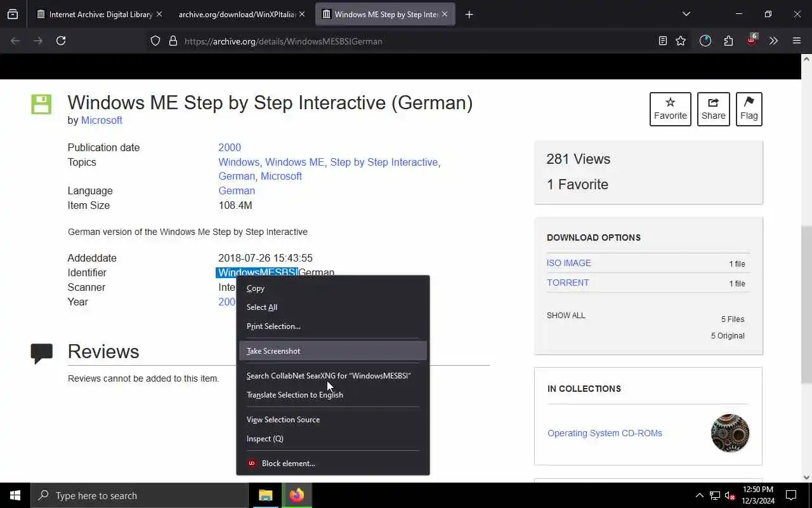Bookmark this page with the star
Screen dimensions: 812x508
coord(681,41)
